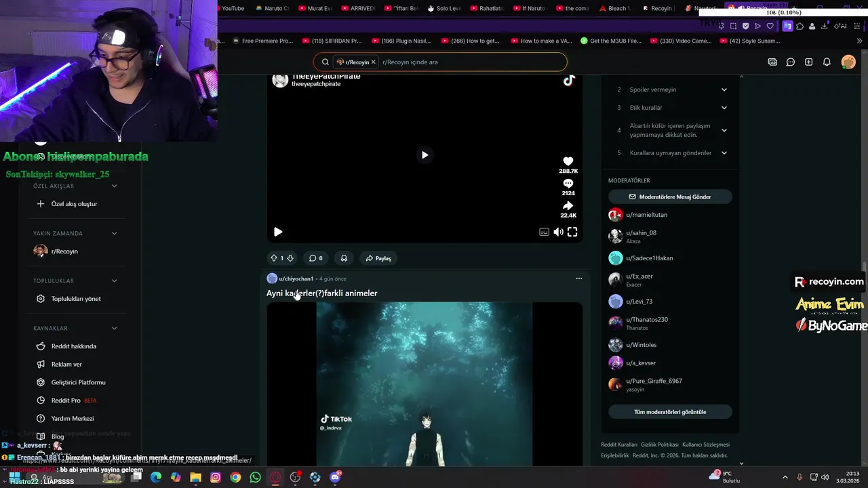Click Özel akış oluştur plus item

click(x=76, y=204)
